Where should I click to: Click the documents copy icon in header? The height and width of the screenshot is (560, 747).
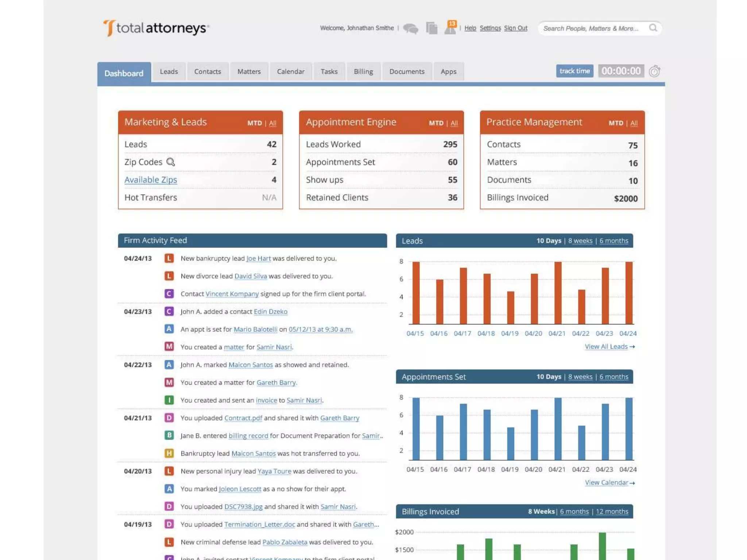431,28
